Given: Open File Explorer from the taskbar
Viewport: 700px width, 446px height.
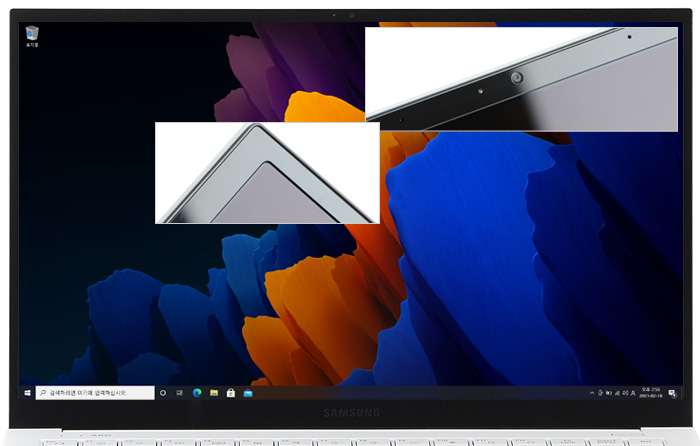Looking at the screenshot, I should coord(214,393).
